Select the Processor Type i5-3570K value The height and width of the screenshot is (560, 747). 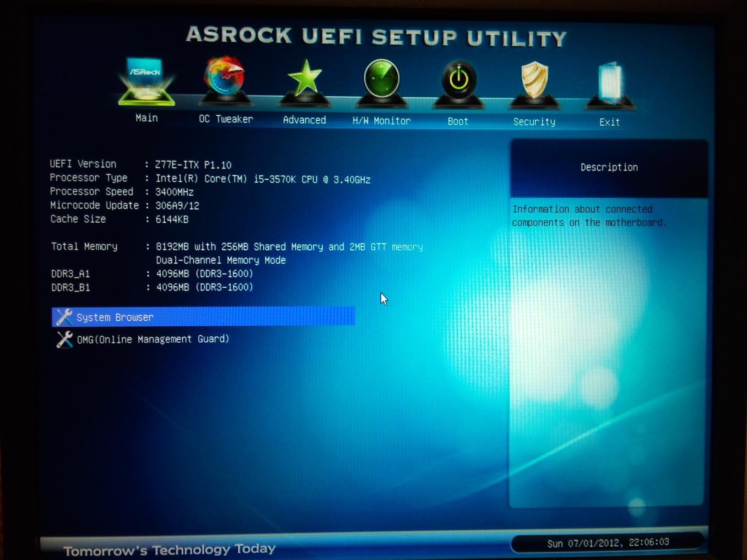tap(263, 179)
